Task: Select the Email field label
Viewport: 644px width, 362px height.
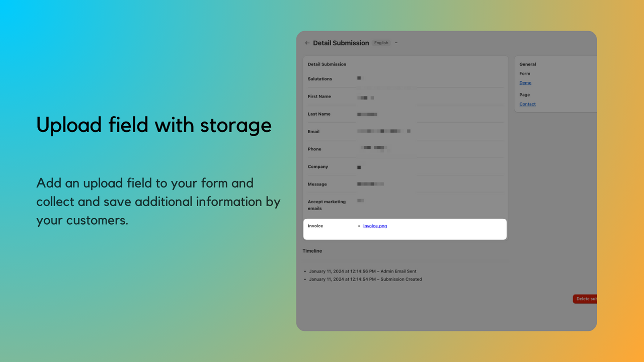Action: pos(313,132)
